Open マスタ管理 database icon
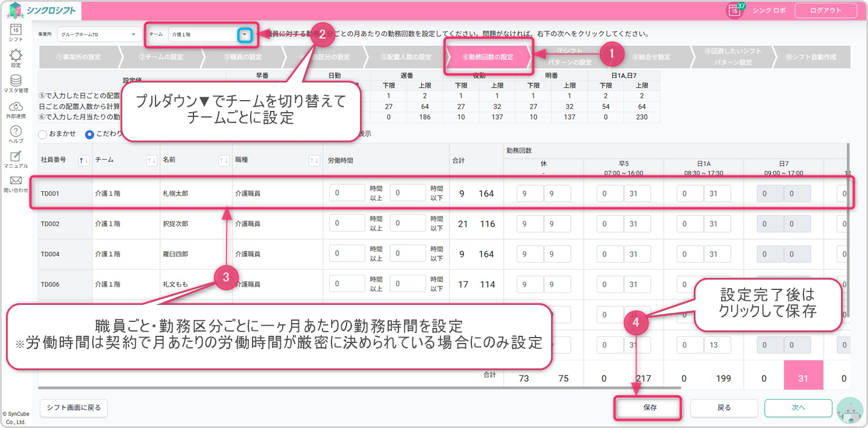Viewport: 868px width, 428px height. [x=16, y=81]
